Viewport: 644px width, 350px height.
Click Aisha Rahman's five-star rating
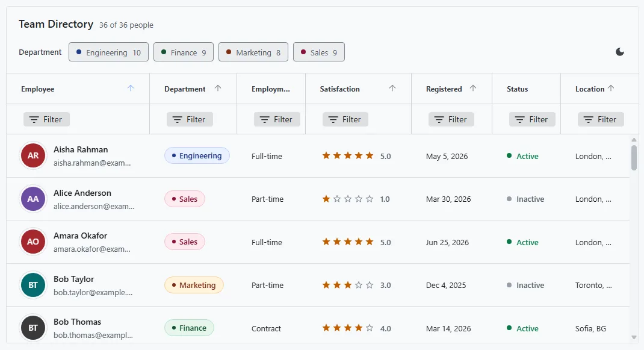(348, 155)
